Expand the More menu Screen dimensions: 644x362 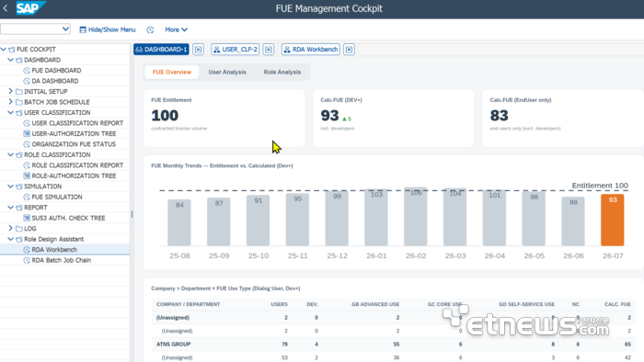click(177, 29)
